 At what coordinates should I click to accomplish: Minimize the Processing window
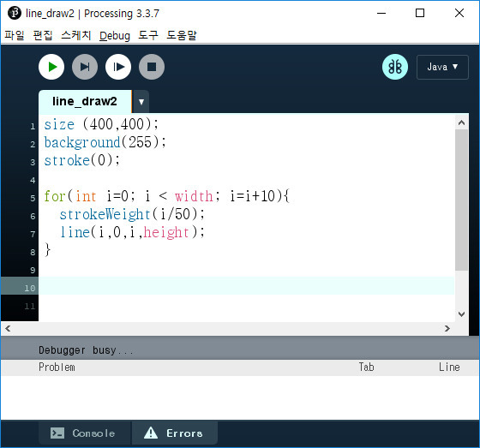[381, 13]
